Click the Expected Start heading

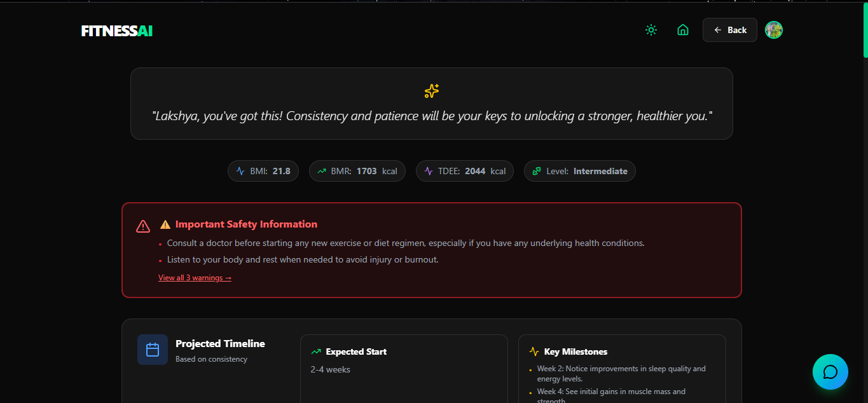point(356,352)
